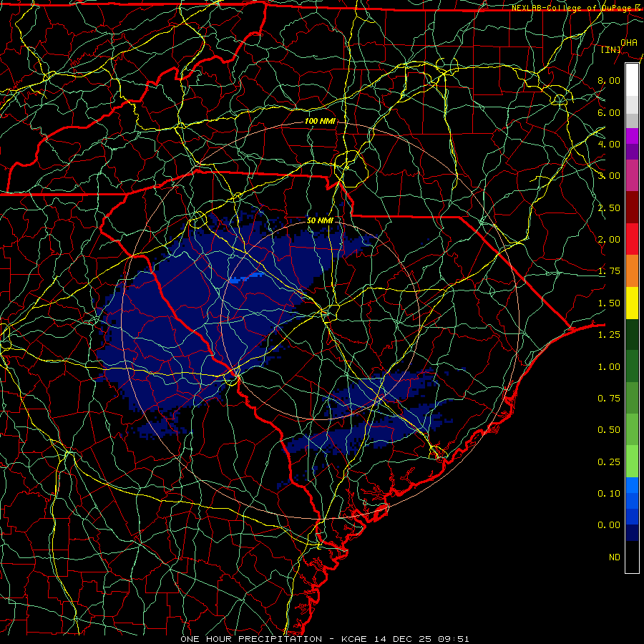Click the 'ND' legend label
The height and width of the screenshot is (644, 644).
point(615,557)
